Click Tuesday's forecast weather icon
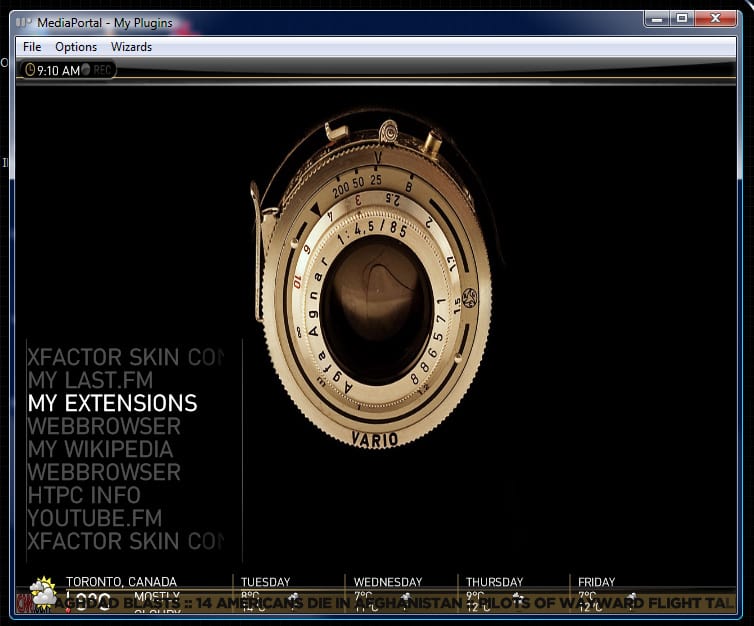This screenshot has width=754, height=626. point(294,597)
